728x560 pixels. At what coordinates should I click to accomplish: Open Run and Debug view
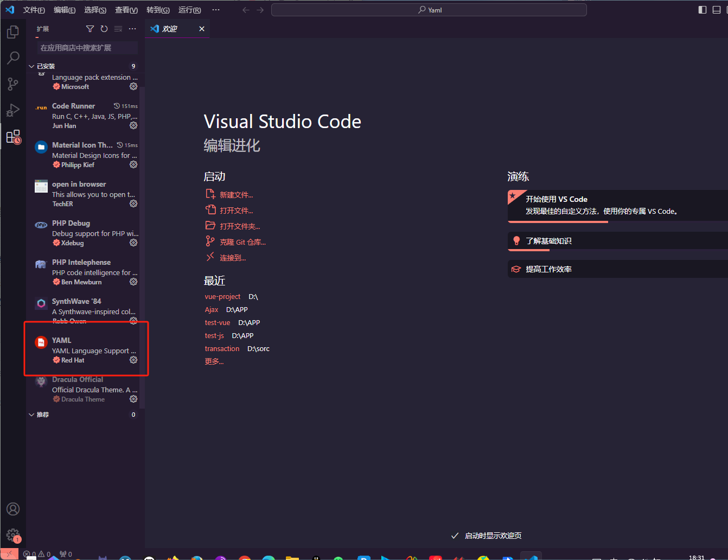coord(13,110)
